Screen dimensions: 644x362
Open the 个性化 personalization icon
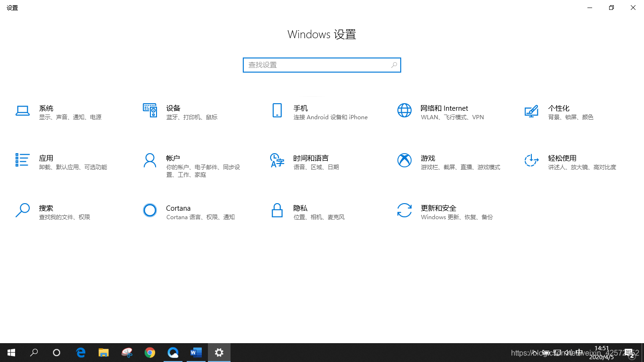click(x=531, y=111)
